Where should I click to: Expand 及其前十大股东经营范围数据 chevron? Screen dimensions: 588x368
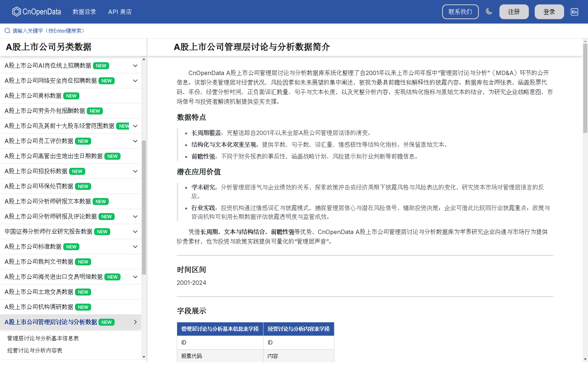(135, 126)
